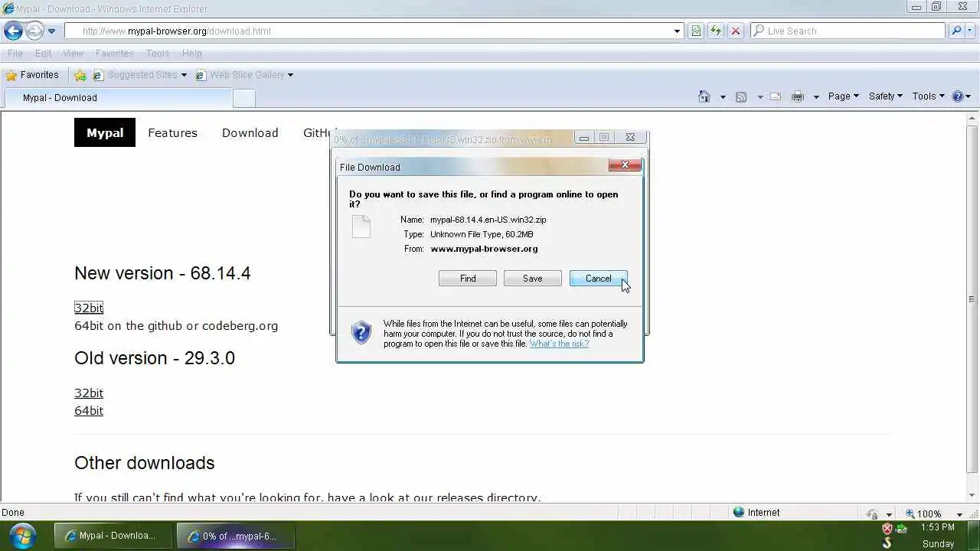Open the Favorites star button
Screen dimensions: 980x551
coord(32,75)
